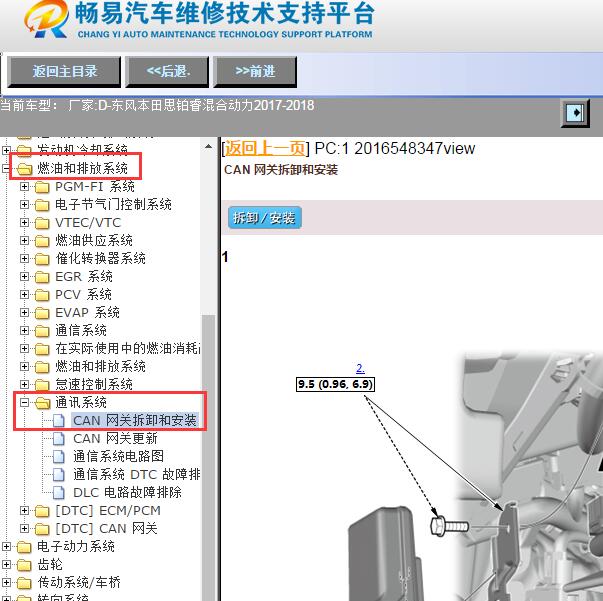Open the CAN 网关更新 tree entry
This screenshot has width=603, height=601.
pos(115,438)
